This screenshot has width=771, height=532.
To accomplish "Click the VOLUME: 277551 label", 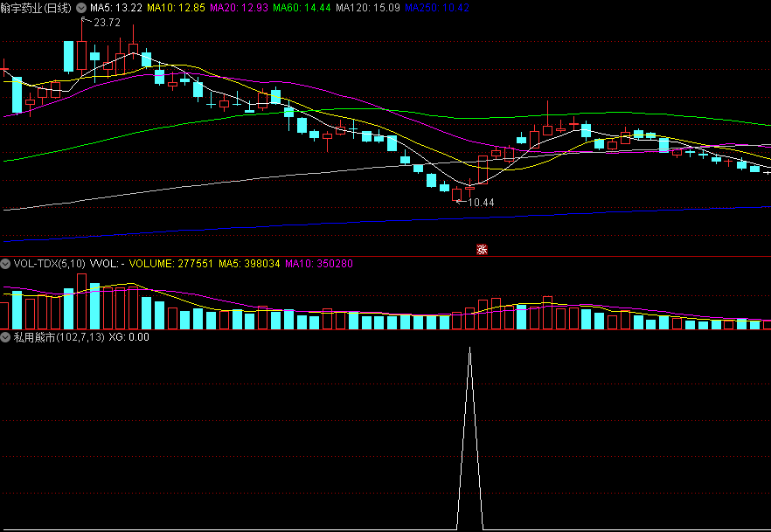I will (x=170, y=264).
